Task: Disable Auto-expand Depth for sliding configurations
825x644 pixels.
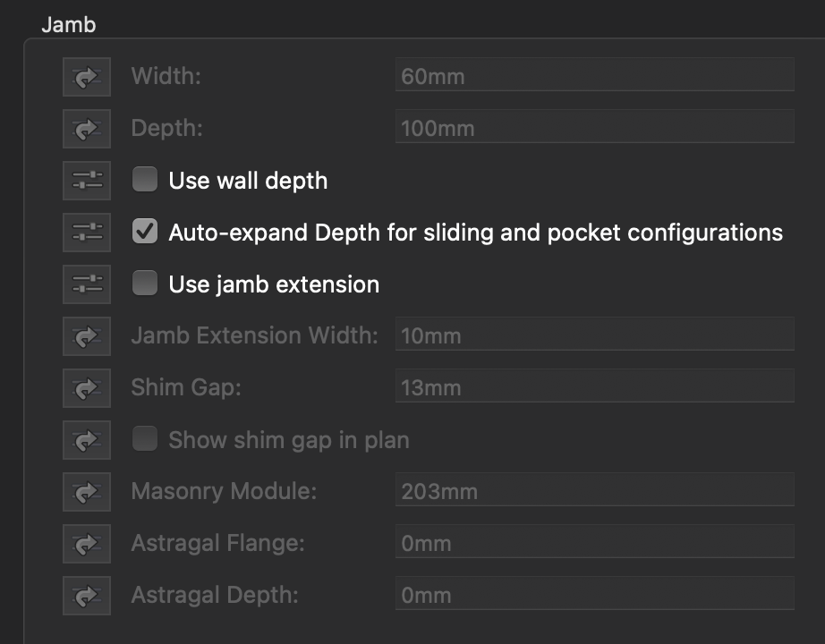Action: 143,232
